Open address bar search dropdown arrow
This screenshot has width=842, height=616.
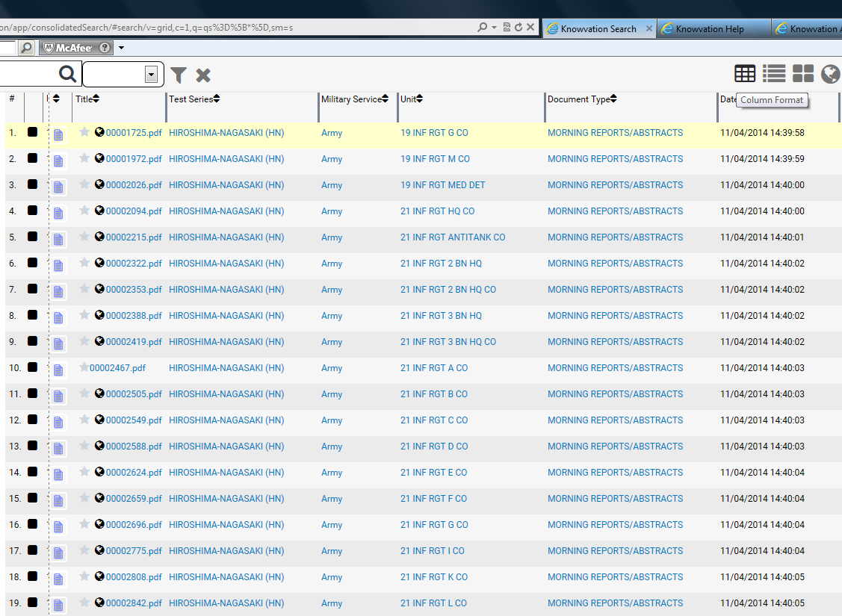coord(494,27)
